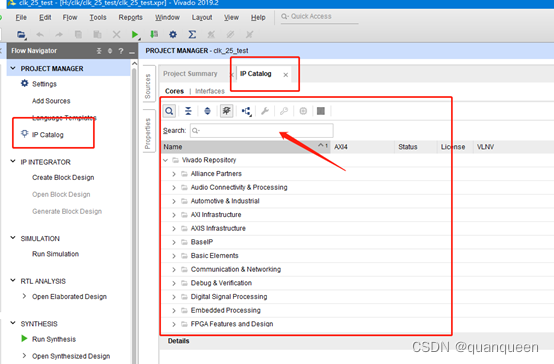Click Run Simulation

pos(55,254)
